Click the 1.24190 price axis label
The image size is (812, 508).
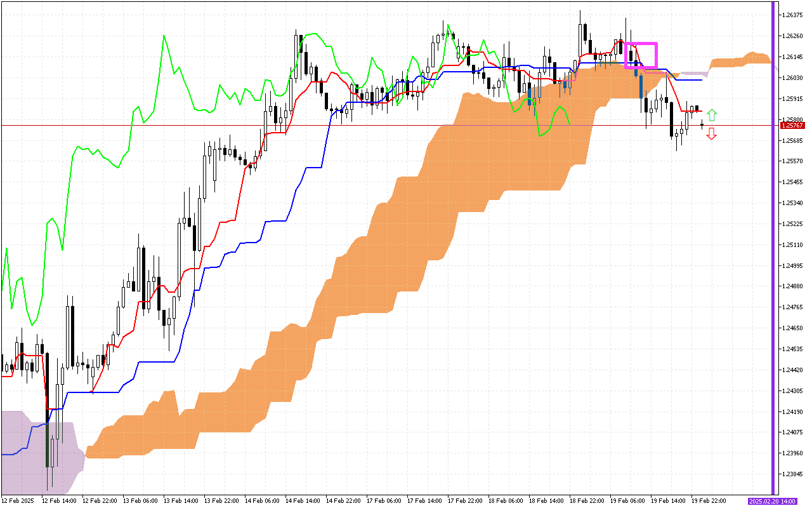coord(793,411)
